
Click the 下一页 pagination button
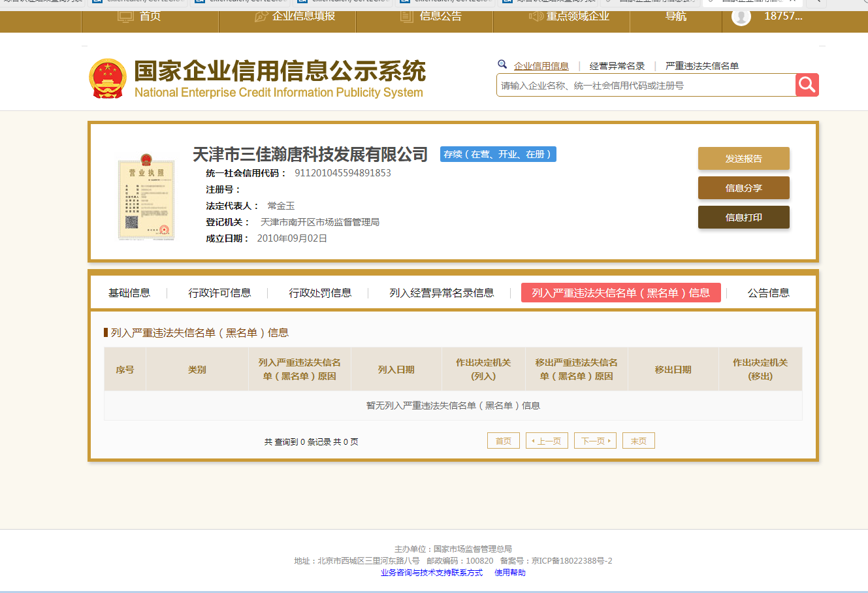[x=596, y=441]
